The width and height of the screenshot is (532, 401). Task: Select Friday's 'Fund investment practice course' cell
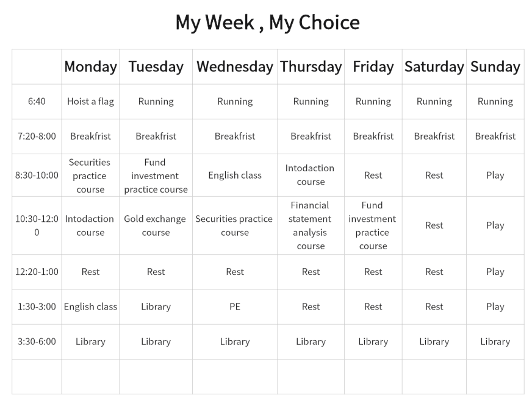pyautogui.click(x=373, y=225)
